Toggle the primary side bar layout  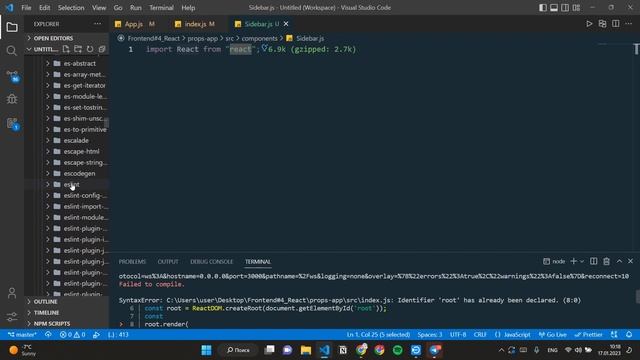pyautogui.click(x=543, y=8)
